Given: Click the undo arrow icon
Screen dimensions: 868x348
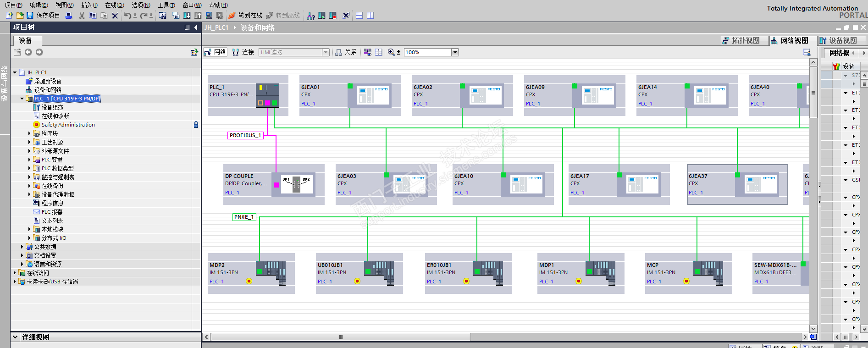Looking at the screenshot, I should click(x=127, y=16).
